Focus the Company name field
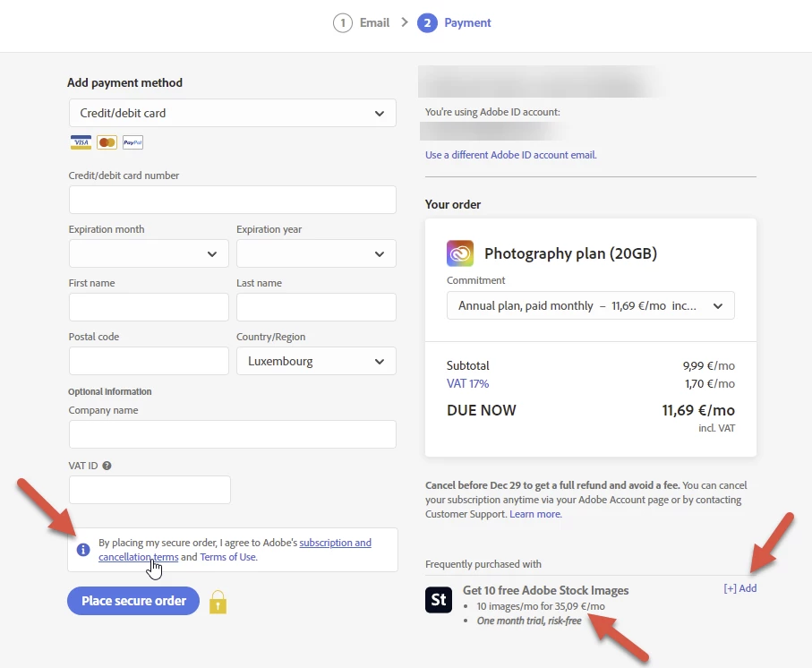 (233, 434)
